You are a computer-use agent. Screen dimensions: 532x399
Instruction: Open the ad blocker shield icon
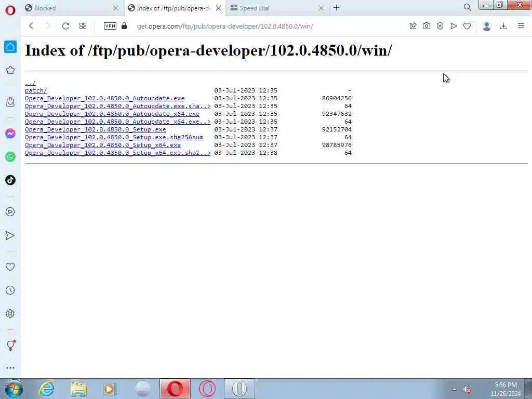click(440, 26)
